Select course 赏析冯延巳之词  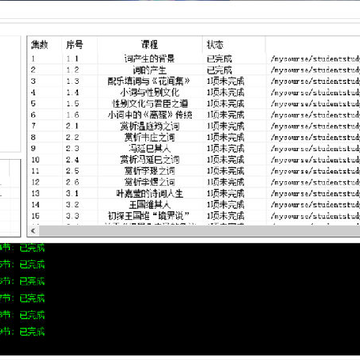point(149,160)
